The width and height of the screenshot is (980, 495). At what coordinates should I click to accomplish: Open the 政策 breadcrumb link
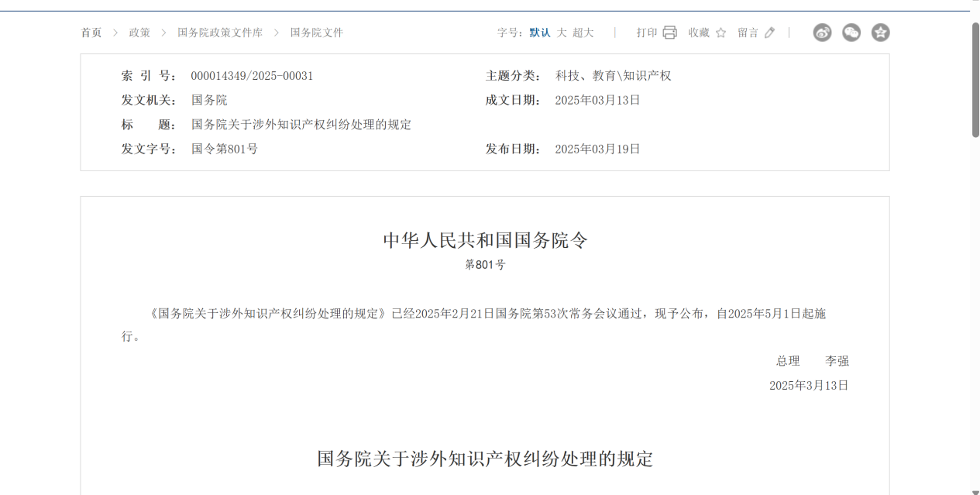[x=139, y=33]
